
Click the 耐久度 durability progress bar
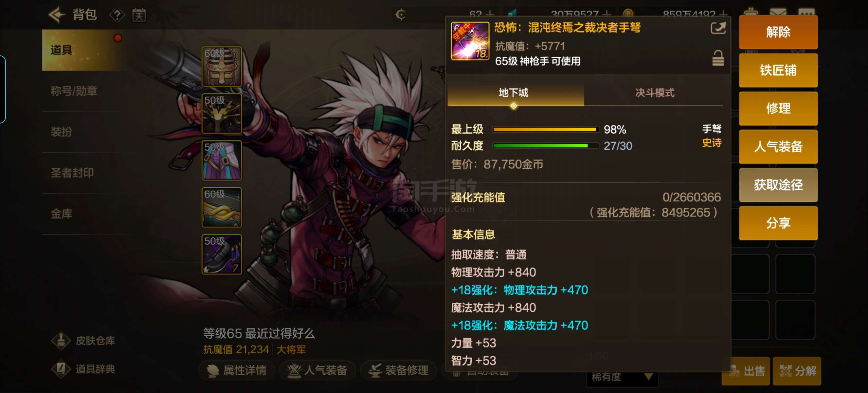pyautogui.click(x=546, y=146)
